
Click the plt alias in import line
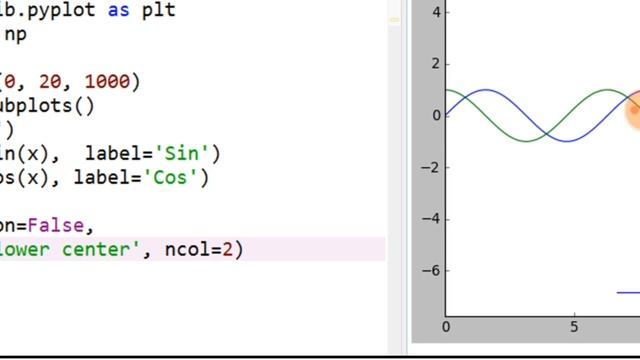pos(158,10)
